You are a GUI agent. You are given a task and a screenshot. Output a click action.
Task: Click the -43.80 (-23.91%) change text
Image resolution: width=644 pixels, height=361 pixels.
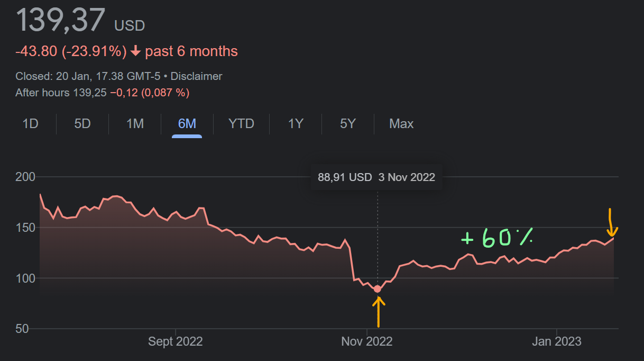coord(71,51)
